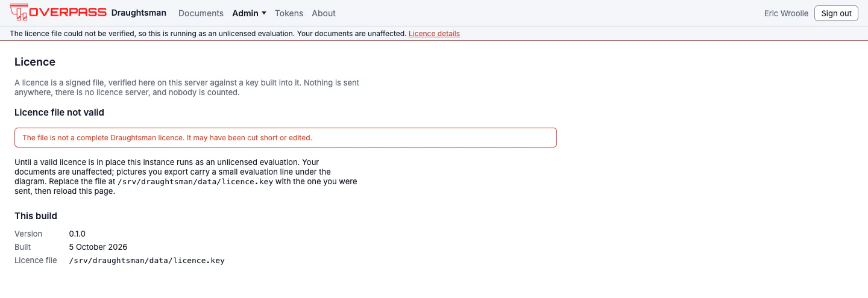Expand the Admin dropdown menu
The image size is (868, 298).
tap(250, 13)
